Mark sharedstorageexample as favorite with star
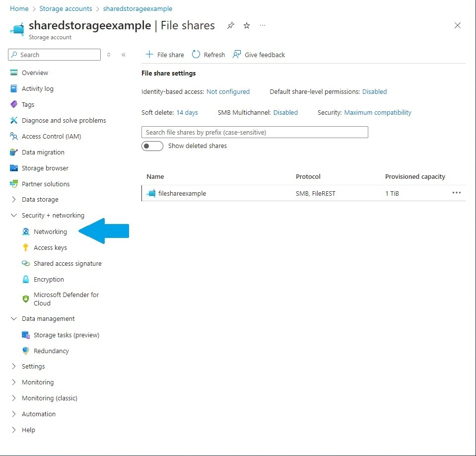 point(247,25)
